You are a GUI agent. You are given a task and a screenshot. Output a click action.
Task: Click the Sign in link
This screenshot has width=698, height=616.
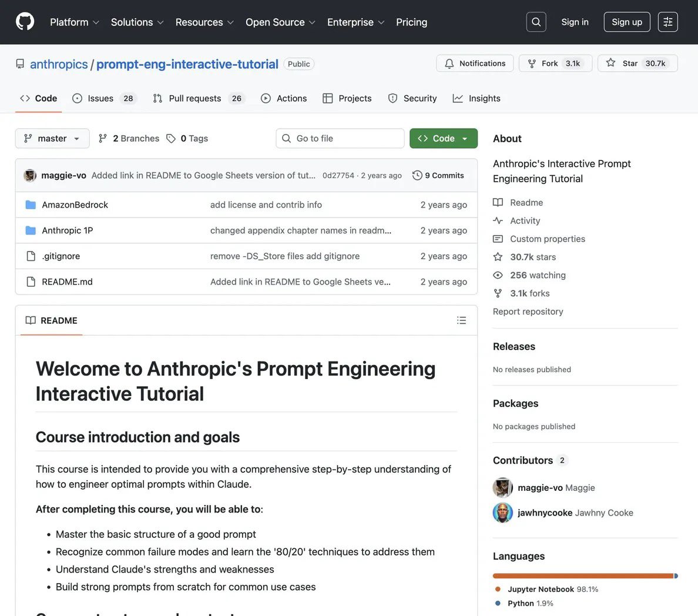575,22
